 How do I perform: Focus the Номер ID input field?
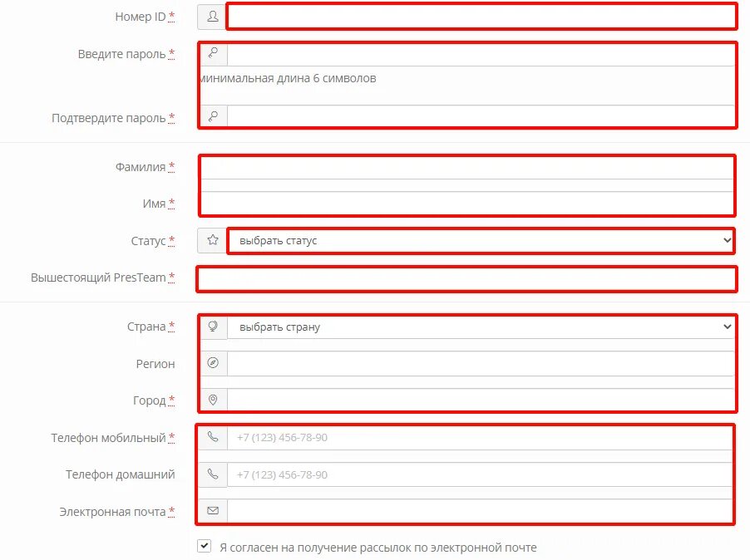tap(481, 17)
